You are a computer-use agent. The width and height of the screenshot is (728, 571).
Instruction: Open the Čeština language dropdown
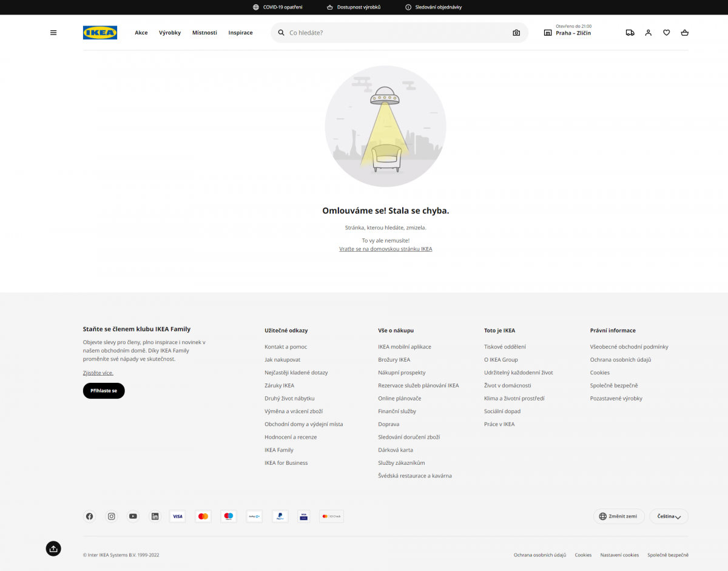(x=669, y=516)
